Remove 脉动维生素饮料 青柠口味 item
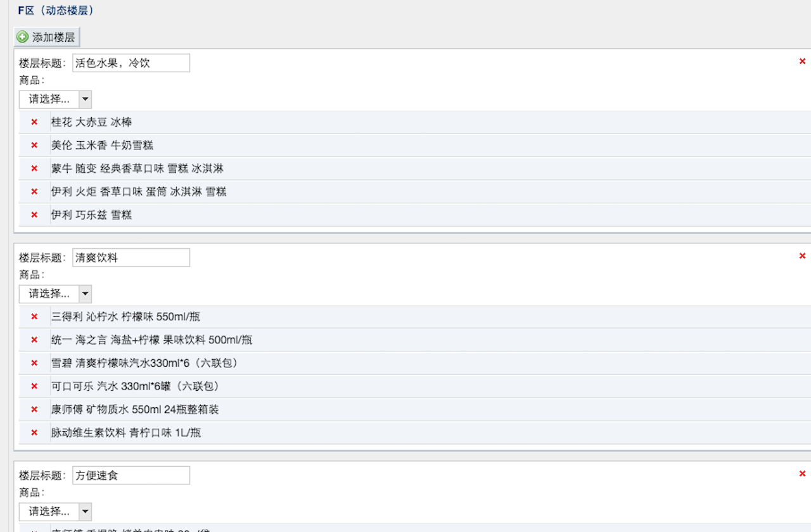The width and height of the screenshot is (811, 532). tap(34, 433)
